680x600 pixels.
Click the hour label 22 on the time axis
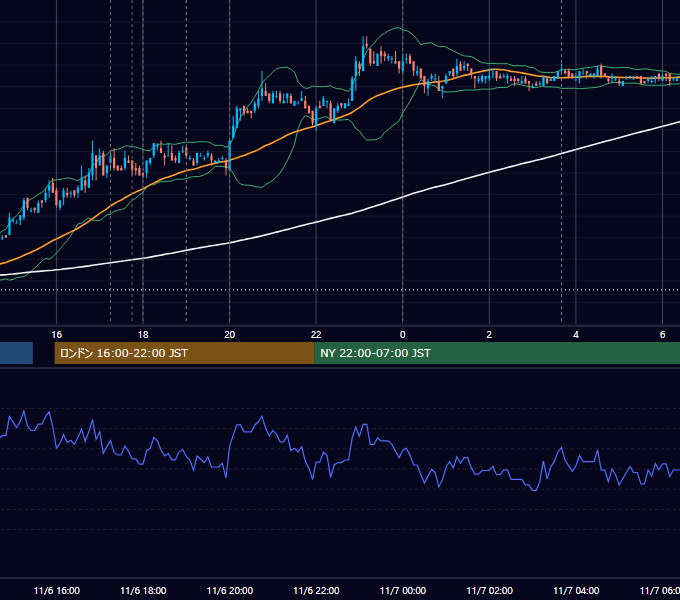(316, 335)
